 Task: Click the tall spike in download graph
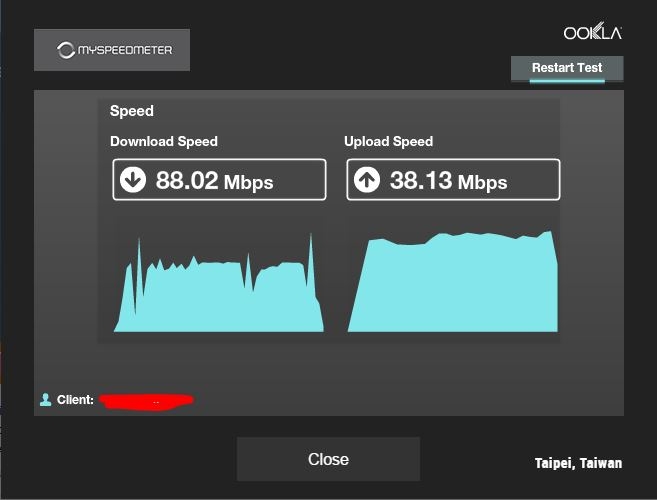[x=311, y=262]
